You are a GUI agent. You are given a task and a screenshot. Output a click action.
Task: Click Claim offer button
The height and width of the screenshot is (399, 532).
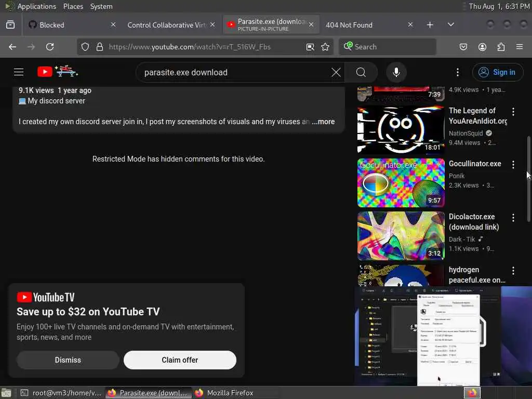pos(180,360)
